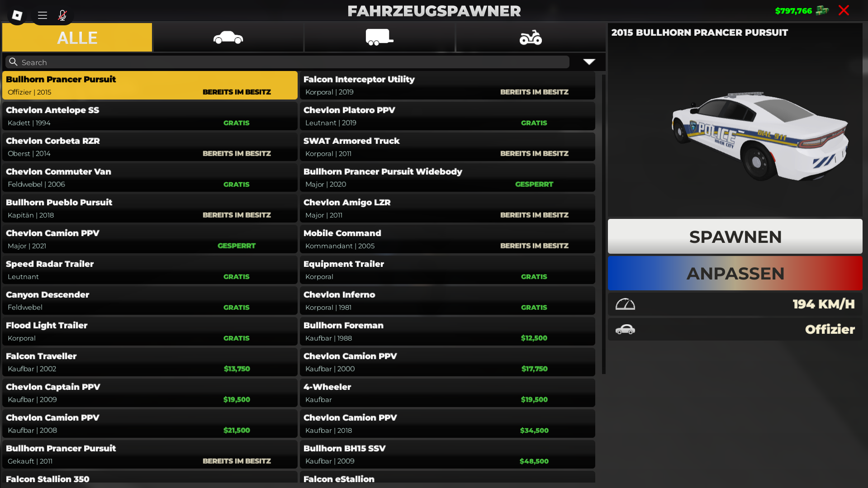Open the Roblox logo menu
868x488 pixels.
click(x=17, y=15)
